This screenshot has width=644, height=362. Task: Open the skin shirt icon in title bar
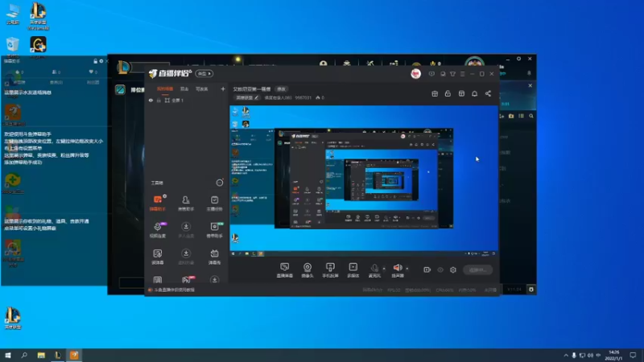tap(452, 74)
